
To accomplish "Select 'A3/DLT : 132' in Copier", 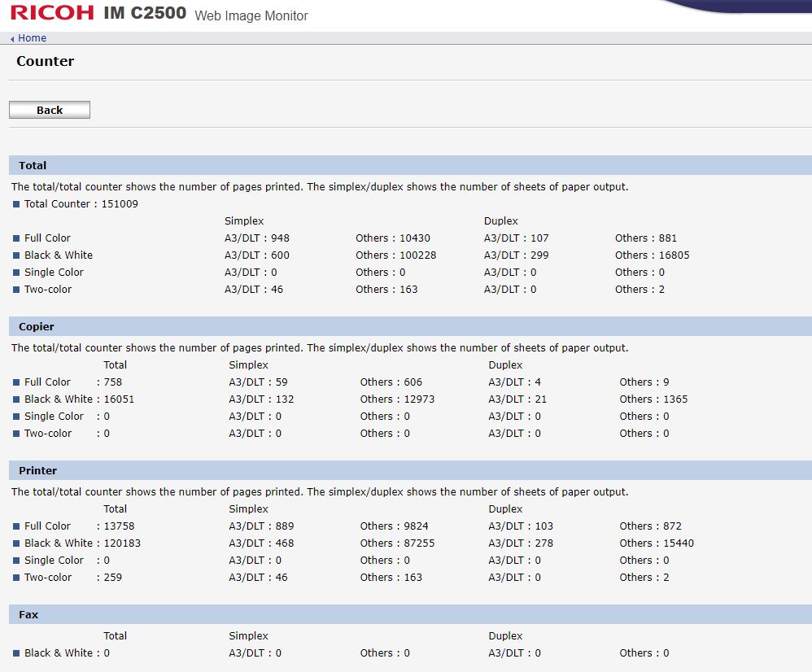I will tap(261, 399).
